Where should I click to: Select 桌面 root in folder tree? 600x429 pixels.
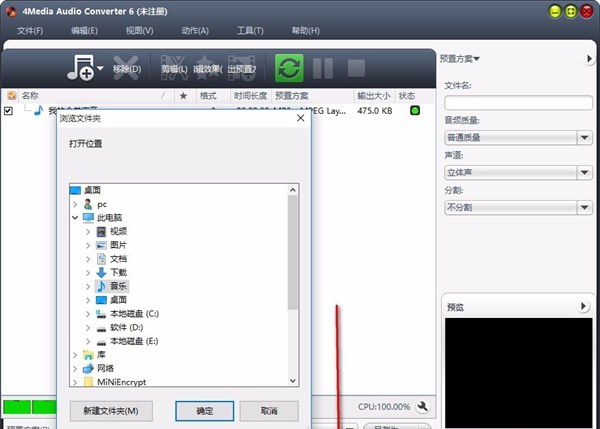pos(92,190)
